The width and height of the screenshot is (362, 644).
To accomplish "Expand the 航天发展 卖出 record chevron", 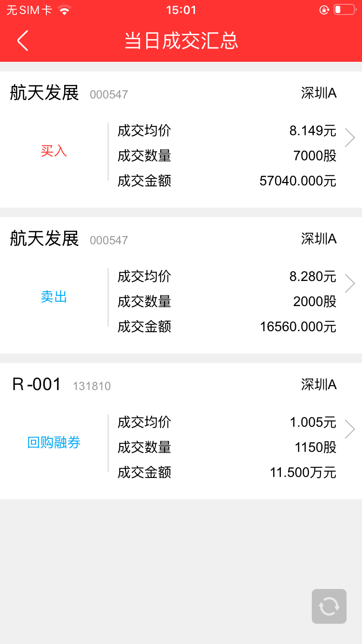I will 350,284.
